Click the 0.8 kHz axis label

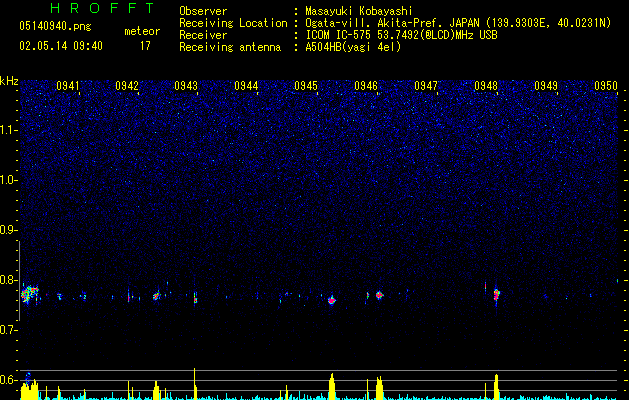point(9,280)
